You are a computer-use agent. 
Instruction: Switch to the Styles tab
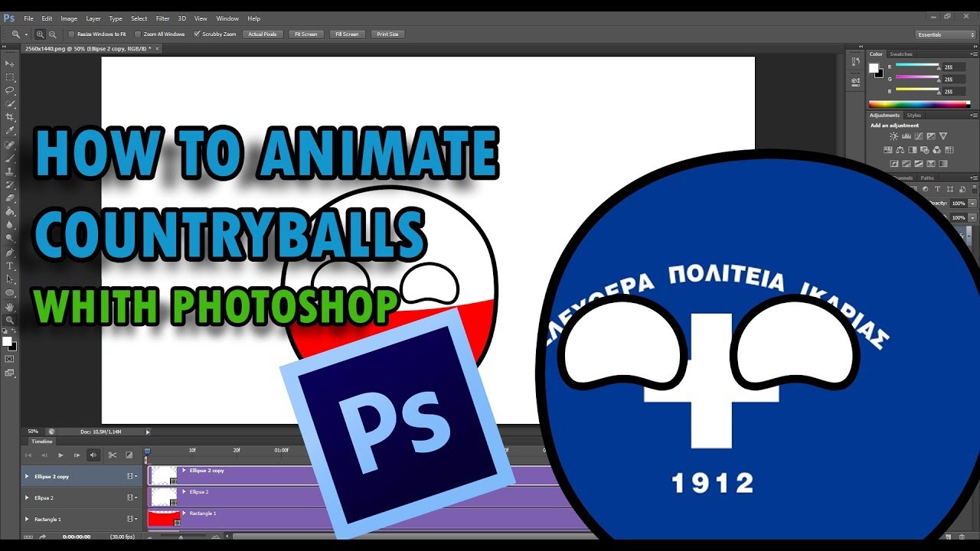pyautogui.click(x=914, y=116)
